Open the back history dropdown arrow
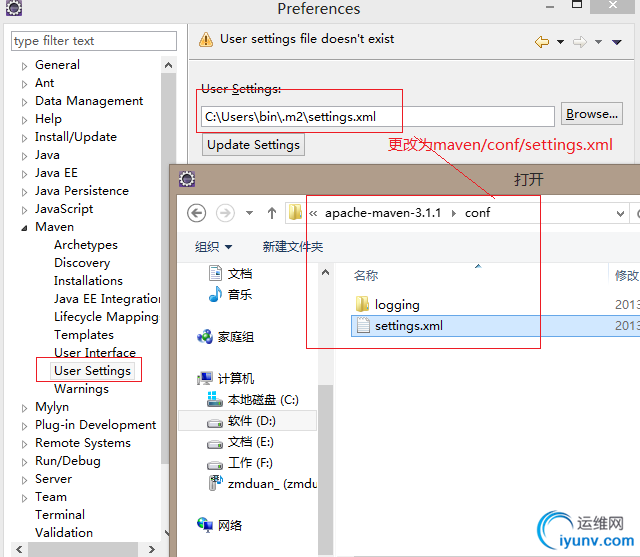This screenshot has width=640, height=557. click(x=560, y=42)
